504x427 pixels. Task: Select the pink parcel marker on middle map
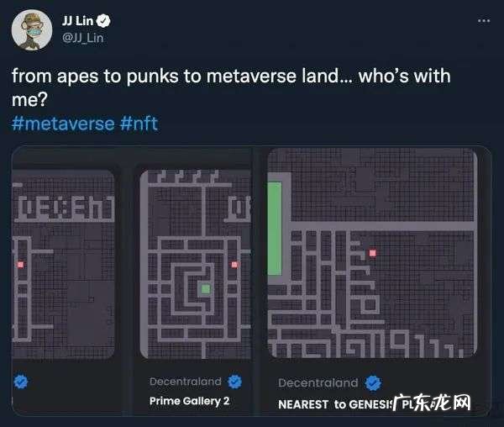point(234,265)
